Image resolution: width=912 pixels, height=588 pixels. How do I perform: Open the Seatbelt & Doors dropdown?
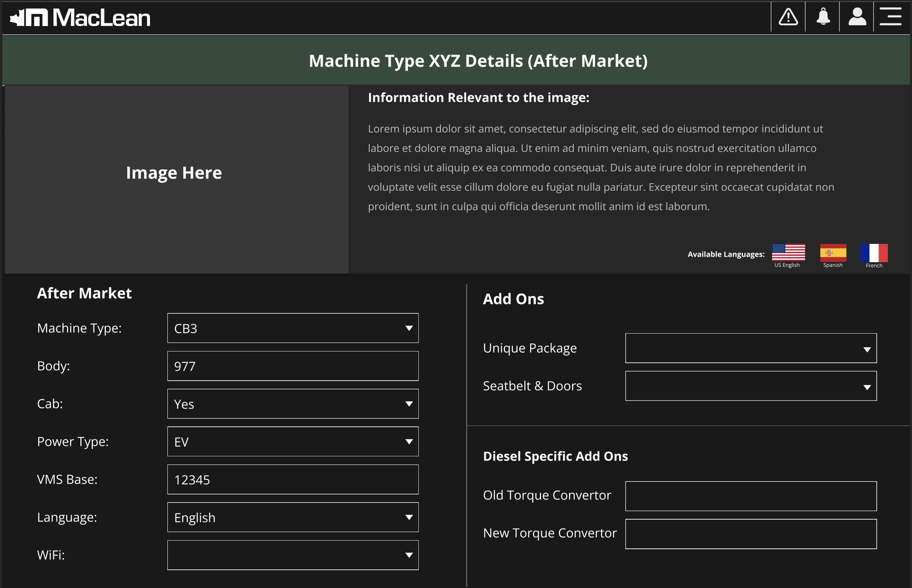[751, 386]
